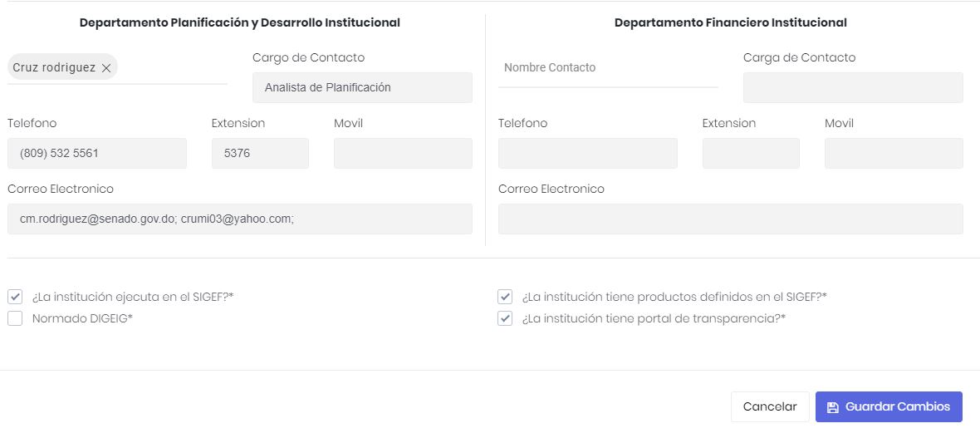Viewport: 980px width, 438px height.
Task: Save the form with Guardar Cambios
Action: [x=889, y=407]
